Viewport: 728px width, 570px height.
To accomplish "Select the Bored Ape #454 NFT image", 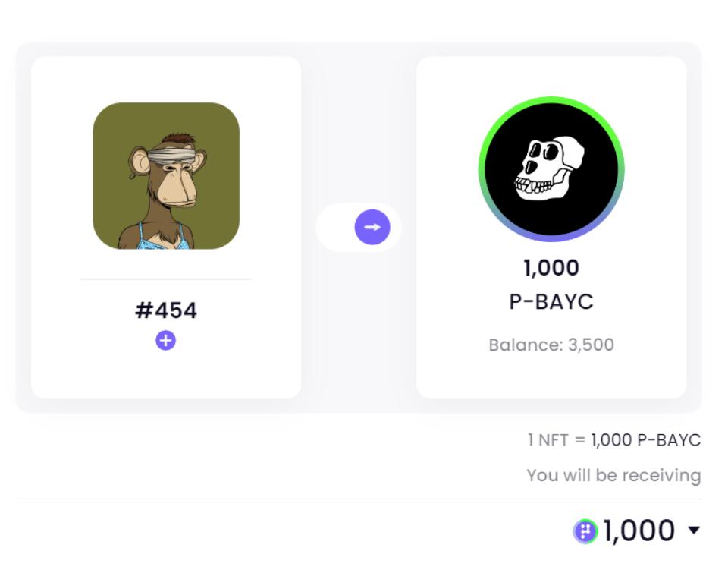I will (166, 176).
